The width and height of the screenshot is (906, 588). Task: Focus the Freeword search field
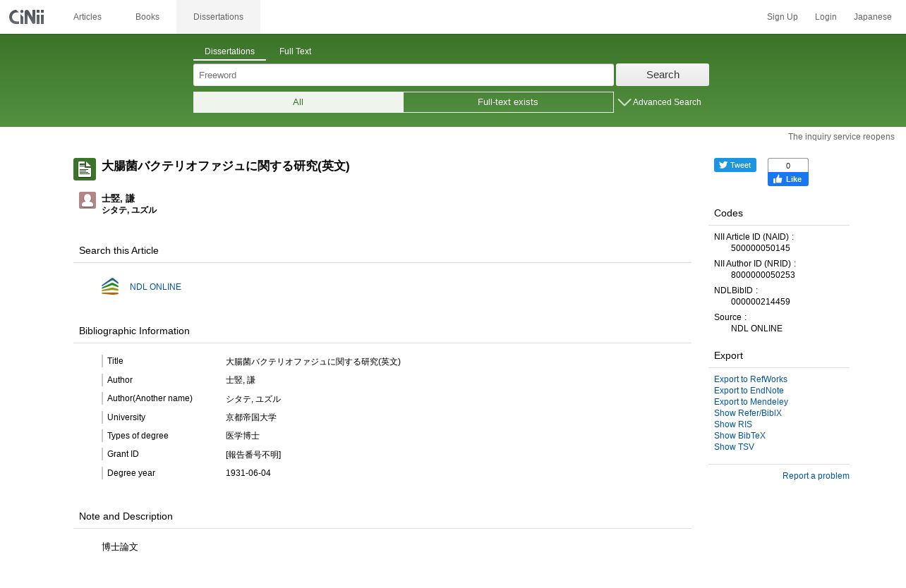click(404, 75)
